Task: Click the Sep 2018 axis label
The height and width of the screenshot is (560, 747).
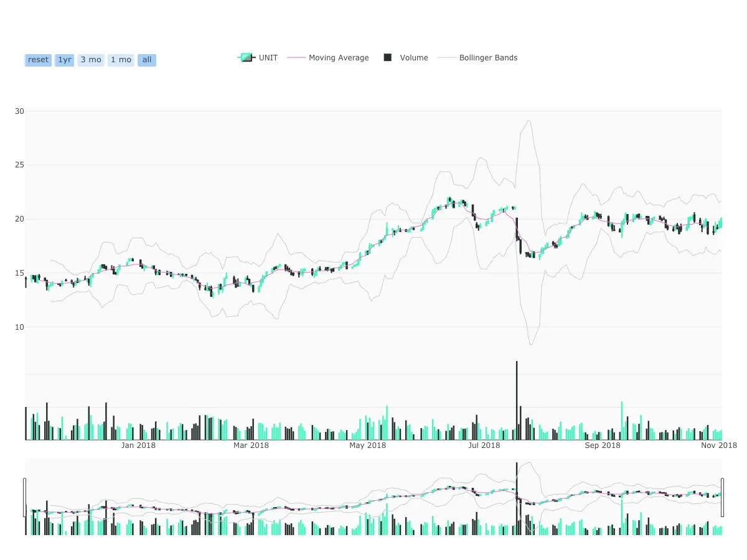Action: coord(603,446)
